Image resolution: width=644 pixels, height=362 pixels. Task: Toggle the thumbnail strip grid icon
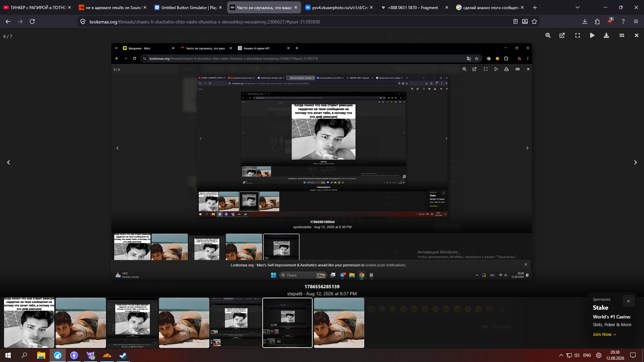point(622,36)
